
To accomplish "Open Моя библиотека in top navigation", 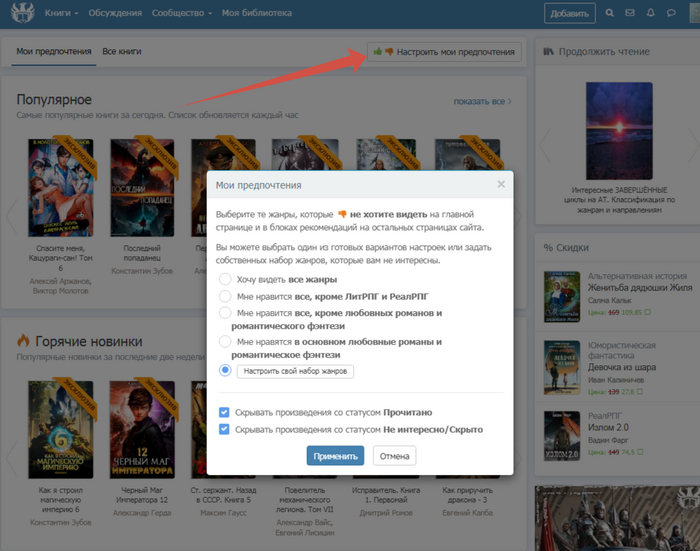I will pyautogui.click(x=257, y=13).
